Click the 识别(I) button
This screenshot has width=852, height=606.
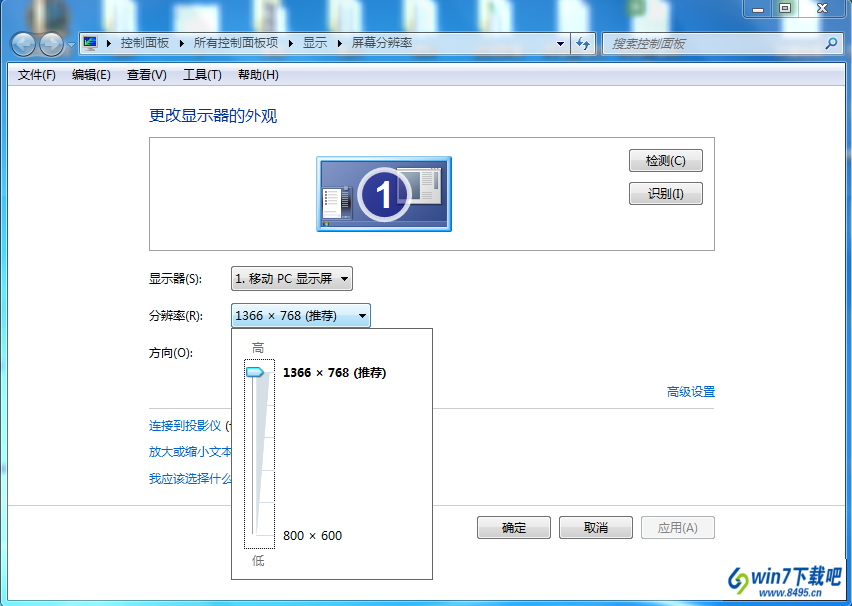(x=666, y=193)
